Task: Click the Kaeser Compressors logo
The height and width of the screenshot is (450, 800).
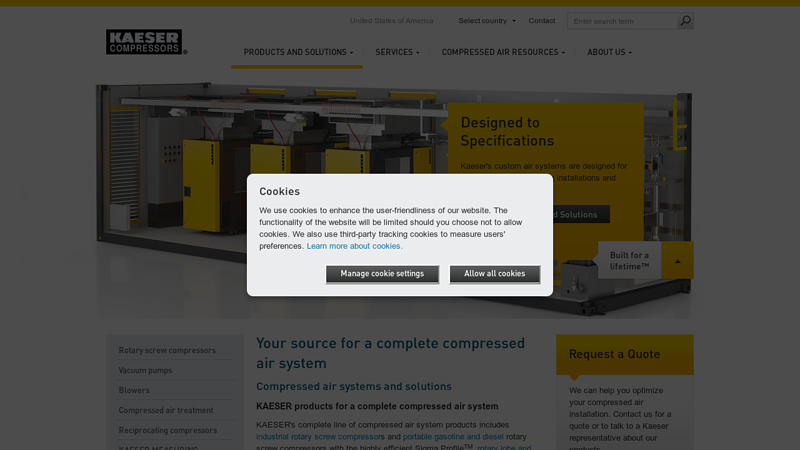Action: [145, 42]
